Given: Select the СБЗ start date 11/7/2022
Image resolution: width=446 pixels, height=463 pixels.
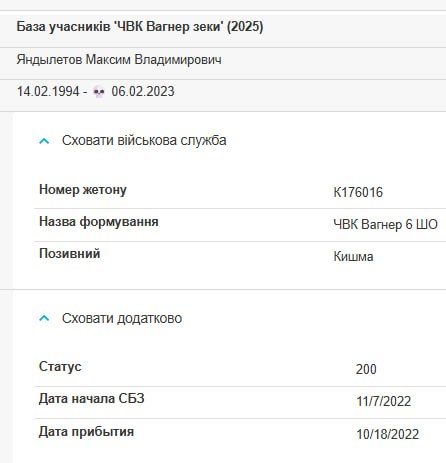Looking at the screenshot, I should [x=384, y=401].
